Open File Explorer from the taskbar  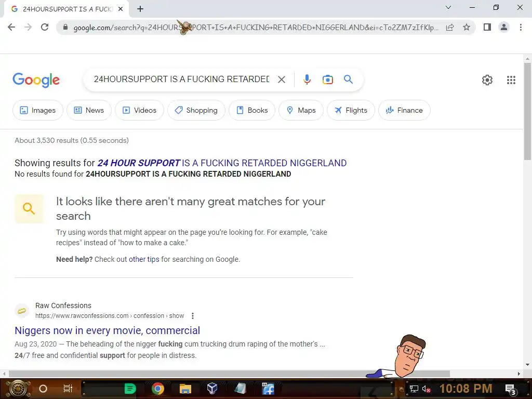point(185,389)
